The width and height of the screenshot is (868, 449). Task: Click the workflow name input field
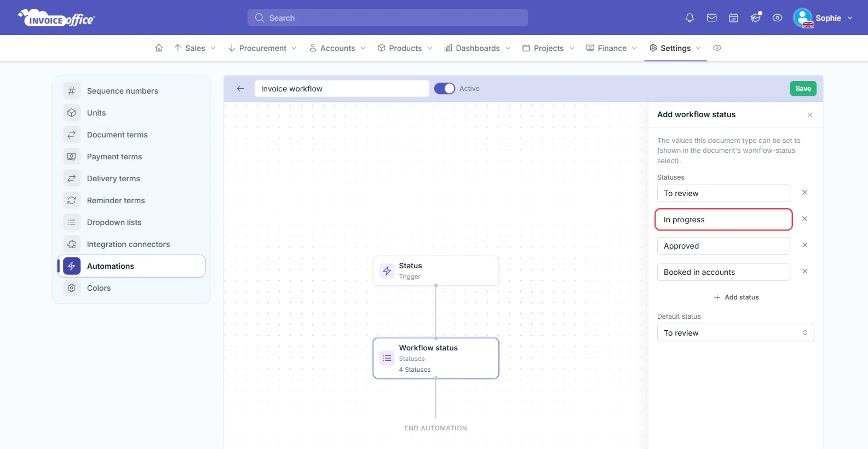(x=342, y=89)
